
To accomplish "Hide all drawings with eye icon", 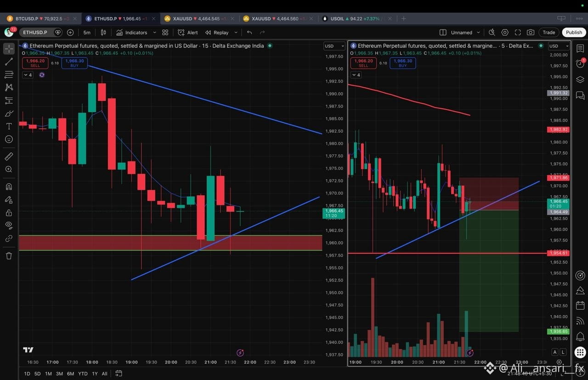I will [9, 225].
